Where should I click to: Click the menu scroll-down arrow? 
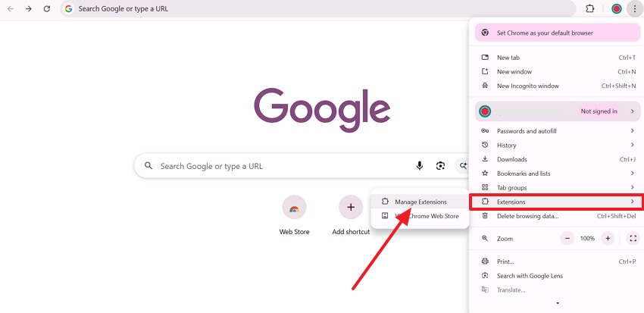(558, 304)
